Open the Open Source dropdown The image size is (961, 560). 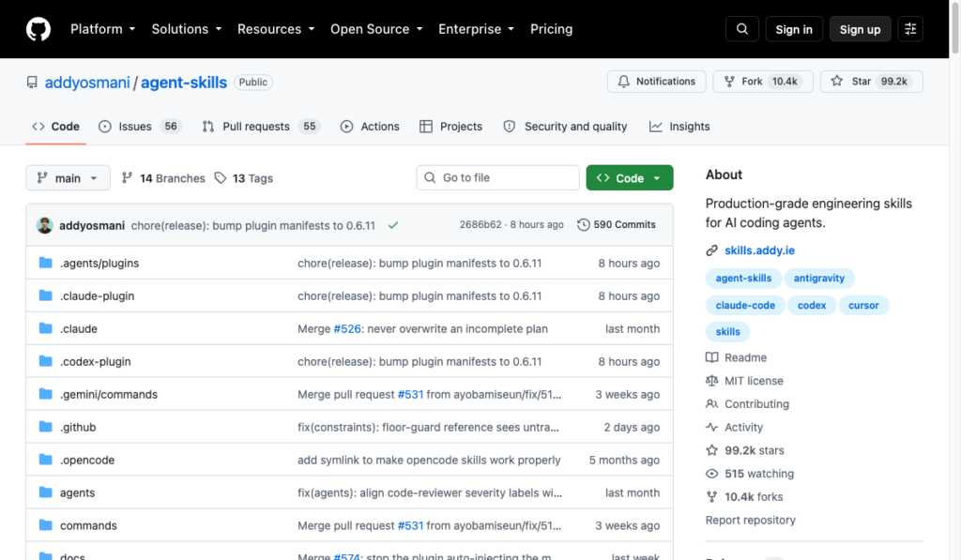[376, 29]
